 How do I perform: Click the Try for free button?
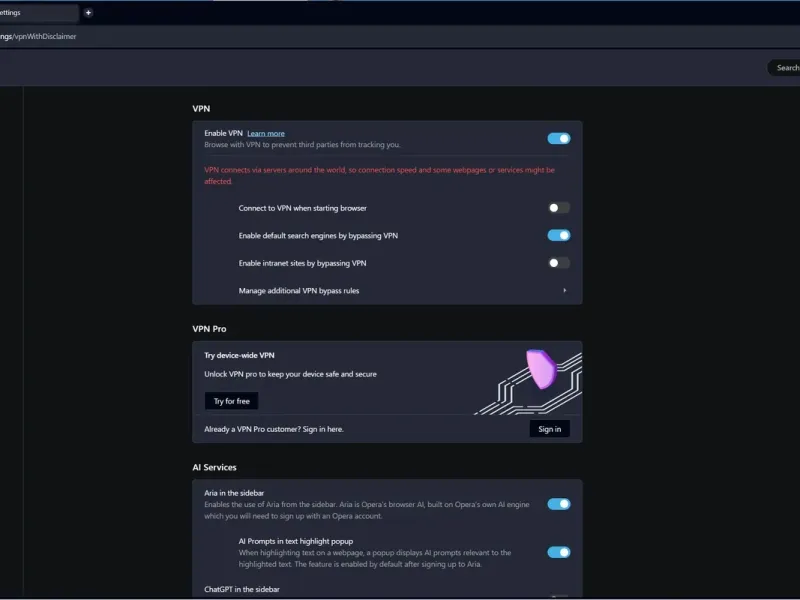231,401
